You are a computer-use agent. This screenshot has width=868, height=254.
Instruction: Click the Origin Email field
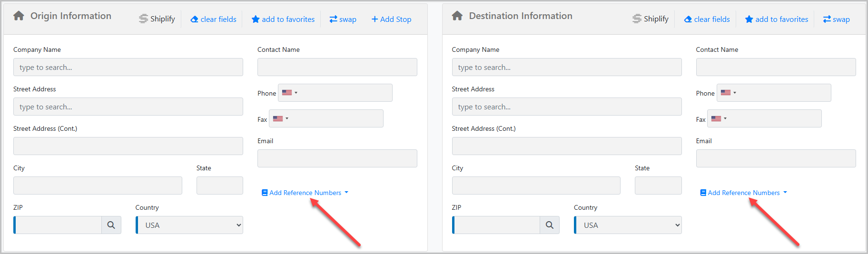[x=337, y=158]
